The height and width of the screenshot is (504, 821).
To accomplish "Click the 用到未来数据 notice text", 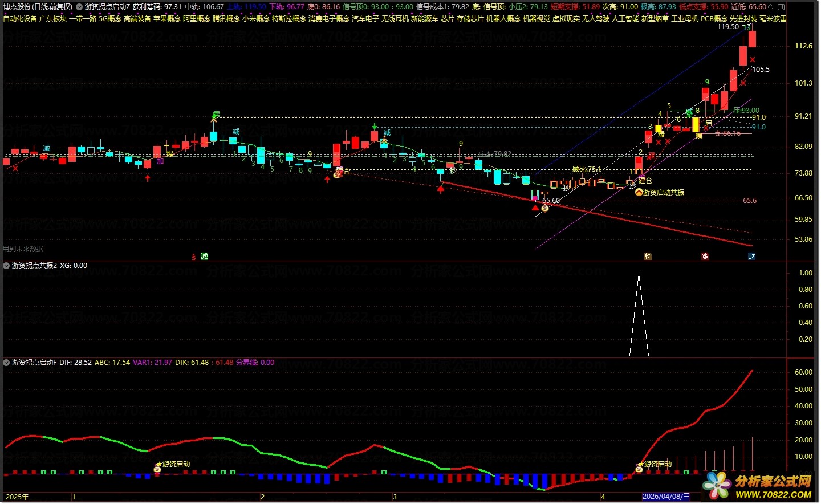I will (23, 249).
